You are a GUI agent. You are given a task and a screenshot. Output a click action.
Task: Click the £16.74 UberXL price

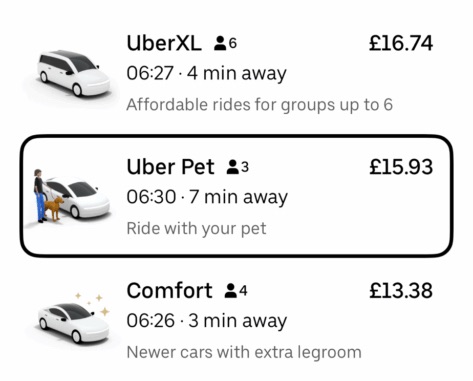tap(401, 43)
